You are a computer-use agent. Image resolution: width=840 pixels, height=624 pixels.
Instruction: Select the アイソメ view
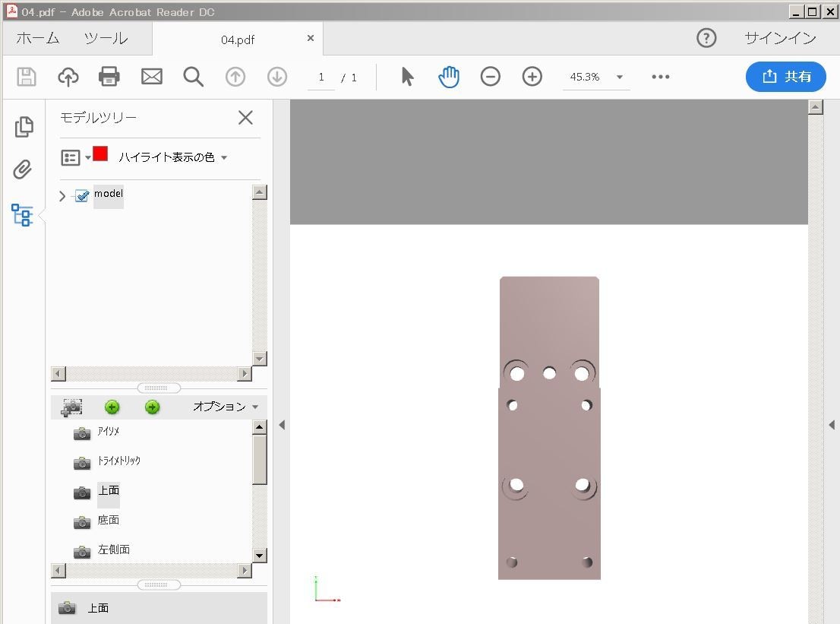tap(108, 431)
